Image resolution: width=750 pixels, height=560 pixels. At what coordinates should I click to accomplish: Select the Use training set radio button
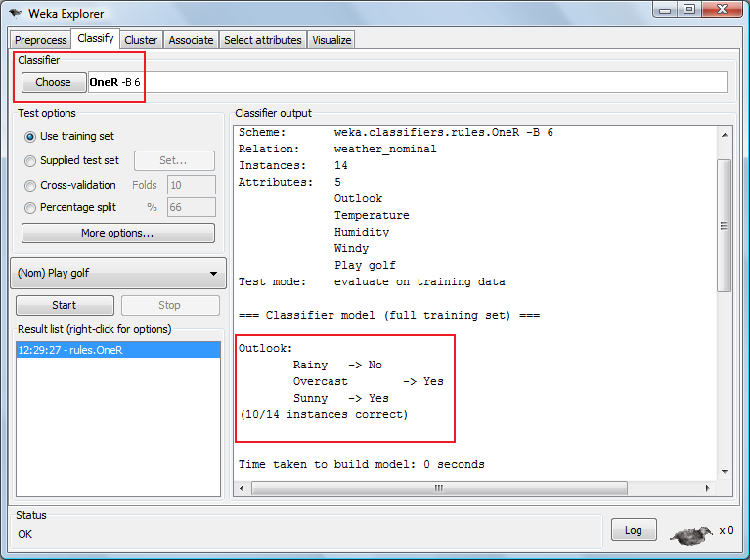click(x=30, y=137)
